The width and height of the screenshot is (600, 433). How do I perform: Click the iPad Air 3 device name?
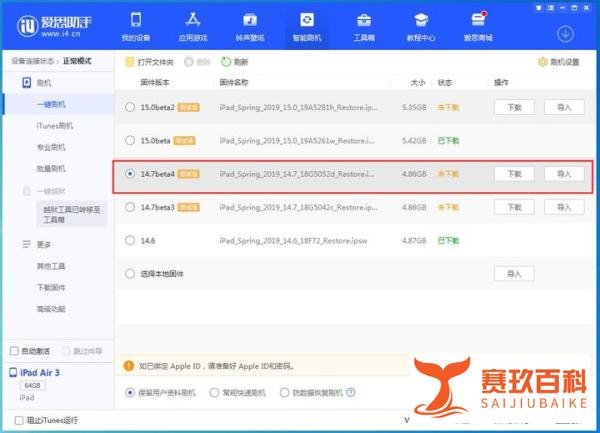[x=40, y=373]
